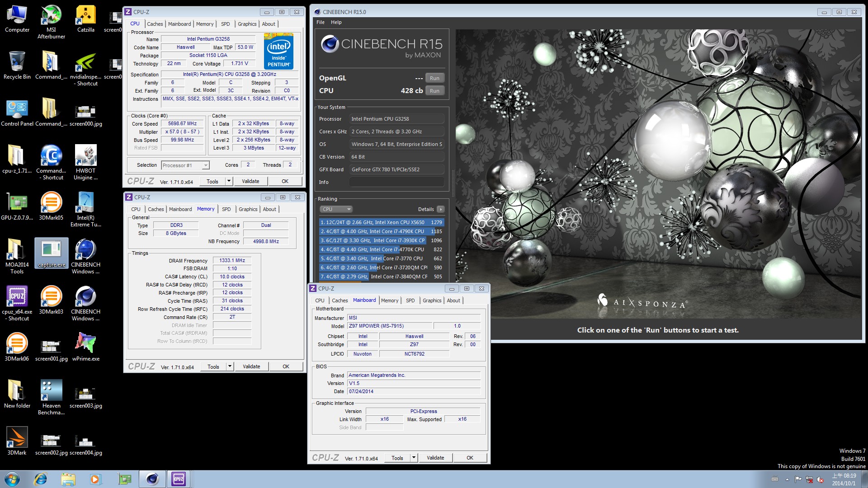Select screen000.jpg desktop file

pos(85,115)
